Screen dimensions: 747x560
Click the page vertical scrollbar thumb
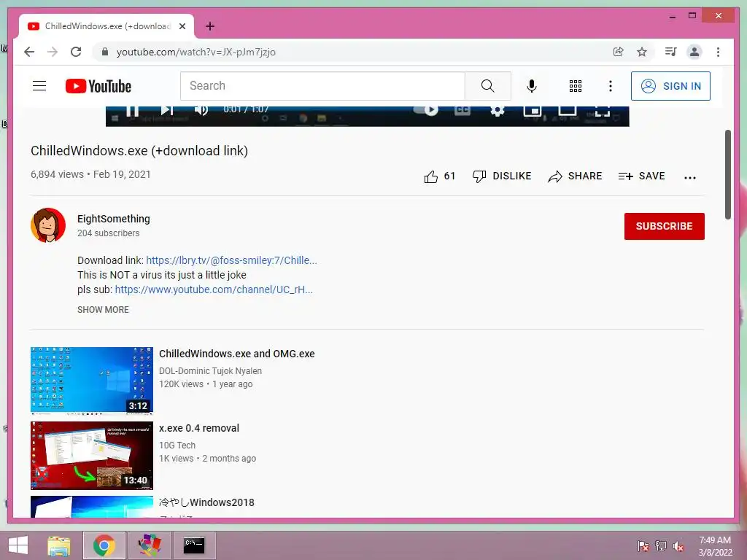[x=728, y=174]
